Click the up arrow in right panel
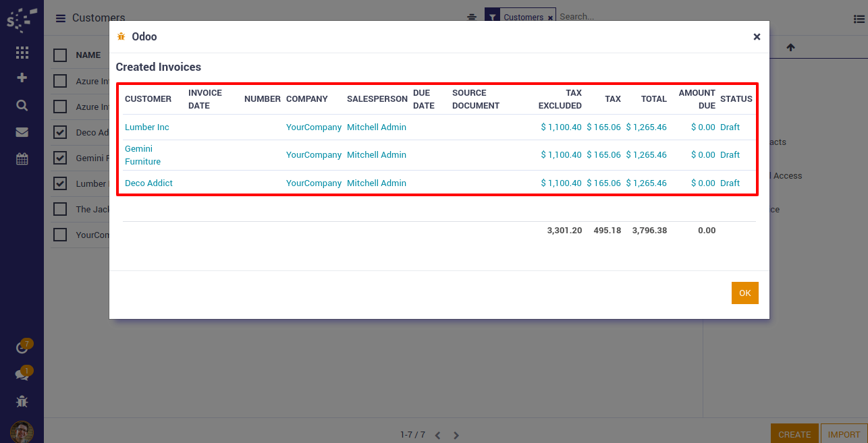 [x=790, y=47]
